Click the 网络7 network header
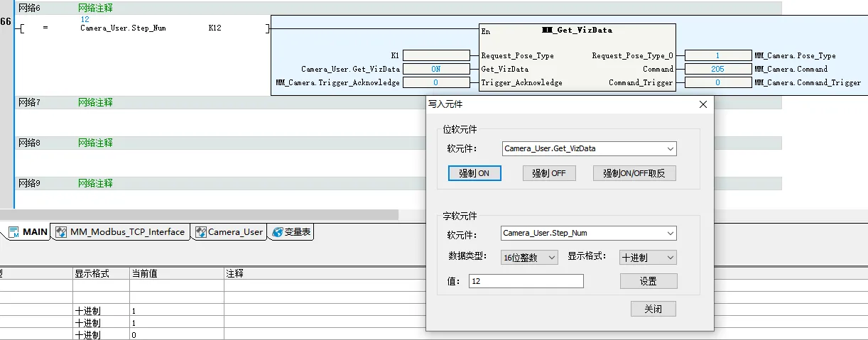Screen dimensions: 868x340 pos(29,102)
